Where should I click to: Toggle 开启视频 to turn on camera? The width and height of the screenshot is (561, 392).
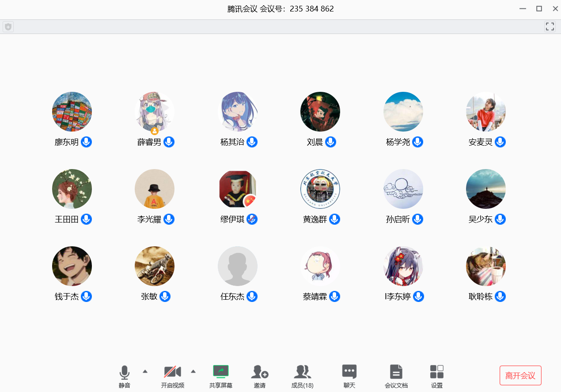click(172, 372)
